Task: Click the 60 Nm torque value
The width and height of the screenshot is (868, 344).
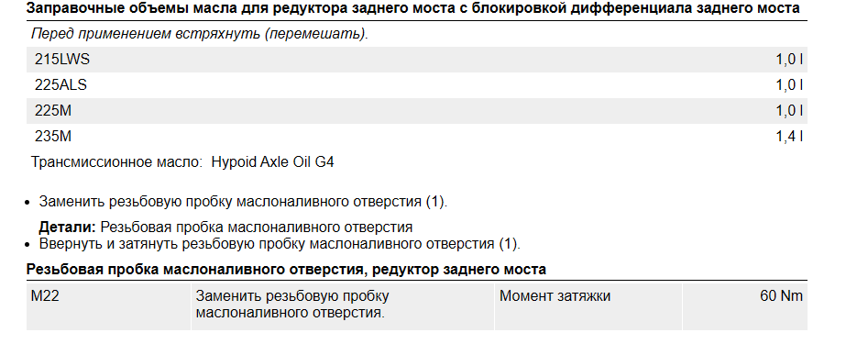Action: pyautogui.click(x=781, y=296)
